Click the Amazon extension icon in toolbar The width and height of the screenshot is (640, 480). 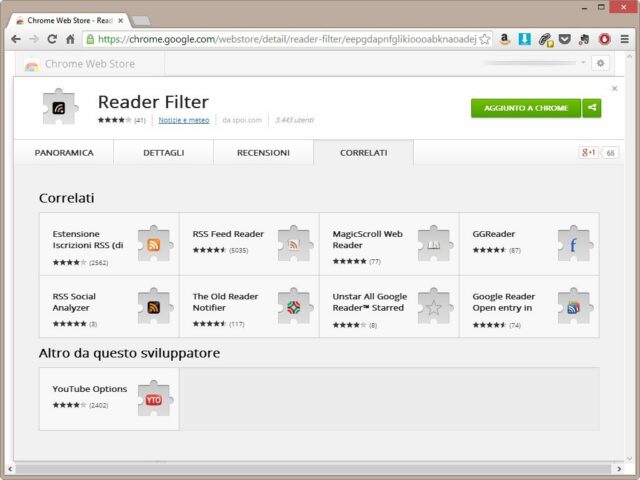tap(505, 39)
